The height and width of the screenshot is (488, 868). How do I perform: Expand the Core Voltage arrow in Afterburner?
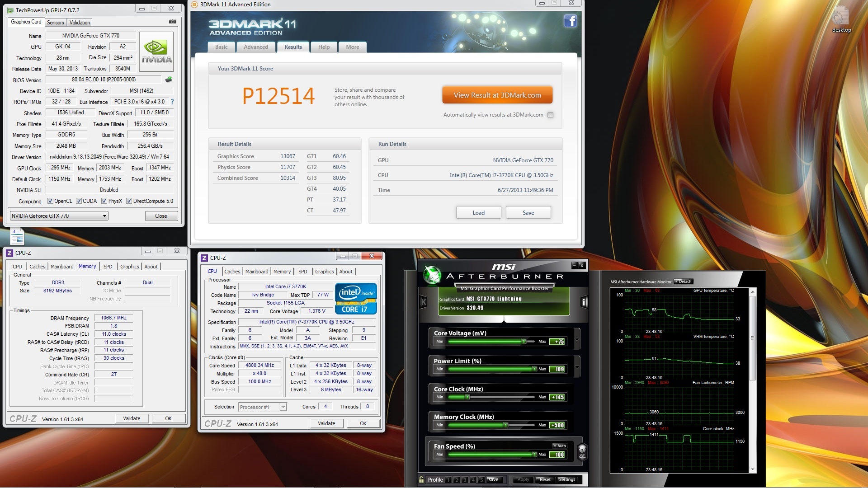click(577, 340)
